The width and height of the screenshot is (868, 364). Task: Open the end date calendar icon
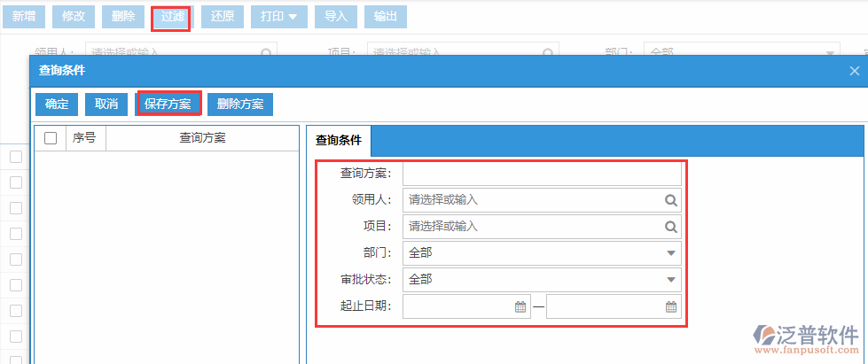point(671,307)
